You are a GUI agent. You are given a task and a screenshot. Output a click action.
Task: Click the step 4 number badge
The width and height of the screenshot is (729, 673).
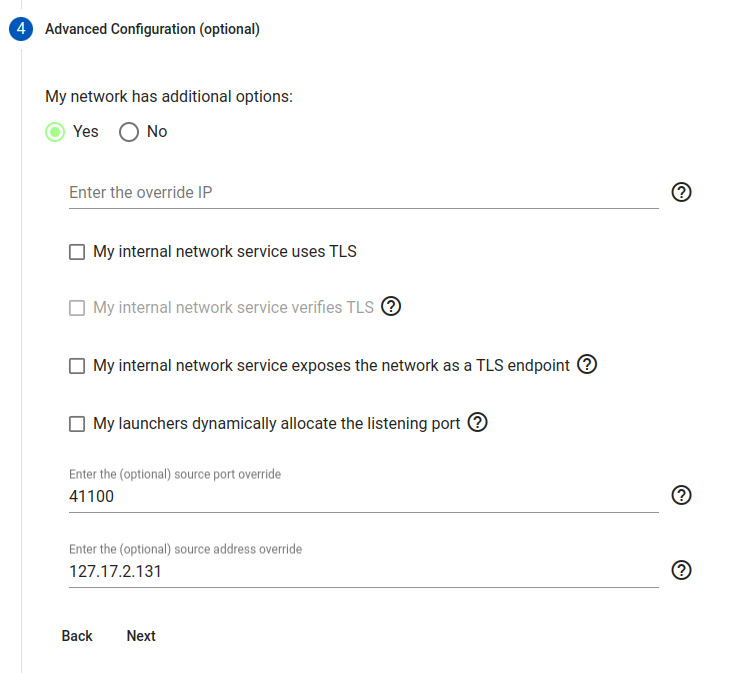[21, 29]
